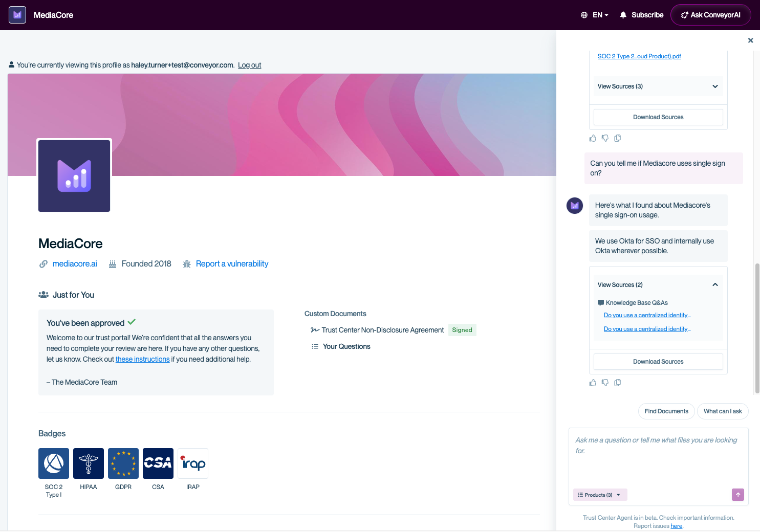The image size is (760, 532).
Task: Thumbs up the single sign-on answer
Action: point(593,383)
